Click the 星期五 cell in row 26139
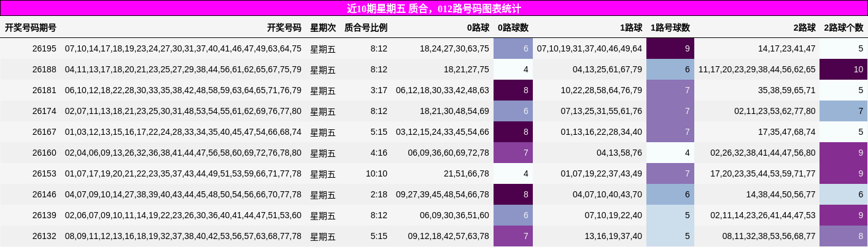Image resolution: width=868 pixels, height=247 pixels. 323,216
